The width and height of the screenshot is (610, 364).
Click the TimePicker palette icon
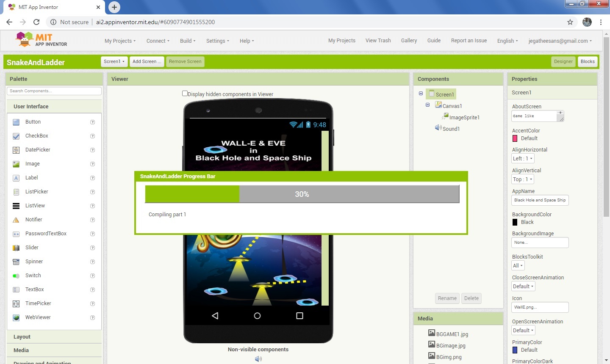pyautogui.click(x=16, y=304)
